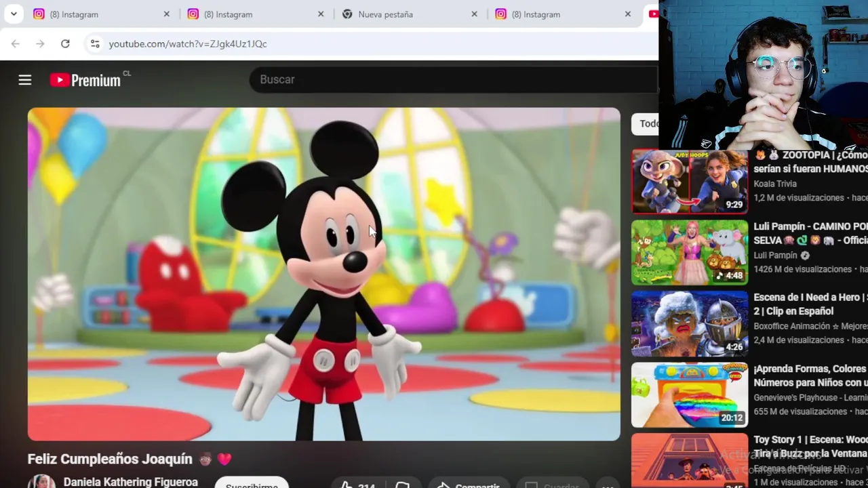Open ZOOTOPIA humanos video title
The height and width of the screenshot is (488, 868).
[810, 161]
